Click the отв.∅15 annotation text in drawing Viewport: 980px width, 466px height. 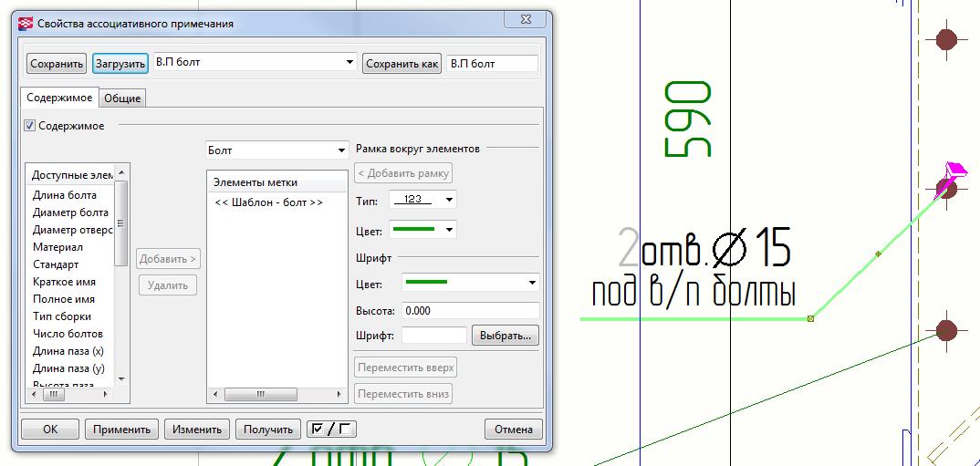[x=716, y=247]
